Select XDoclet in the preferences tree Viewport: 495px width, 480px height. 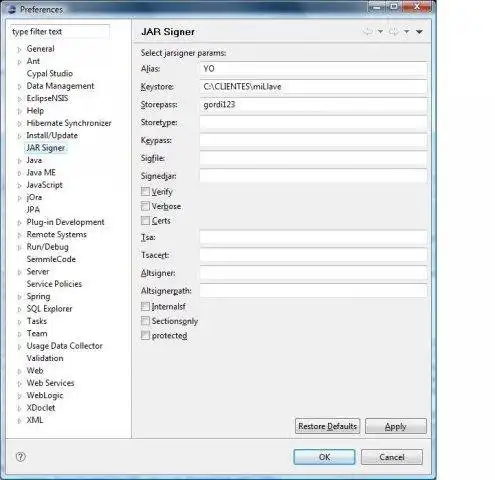pos(41,408)
